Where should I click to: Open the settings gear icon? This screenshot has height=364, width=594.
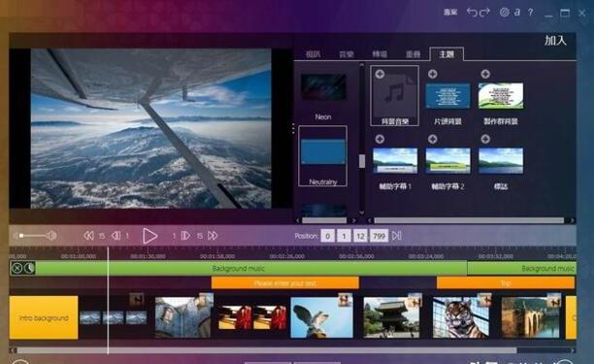[x=504, y=12]
